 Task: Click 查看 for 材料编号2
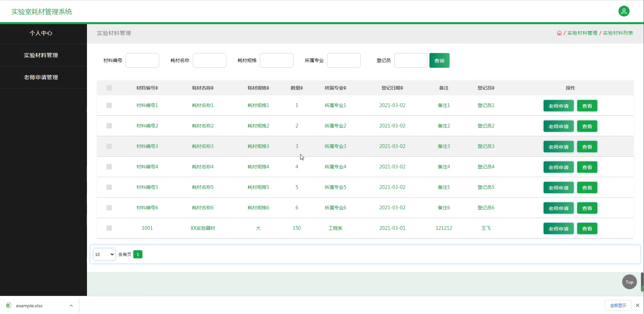(587, 126)
